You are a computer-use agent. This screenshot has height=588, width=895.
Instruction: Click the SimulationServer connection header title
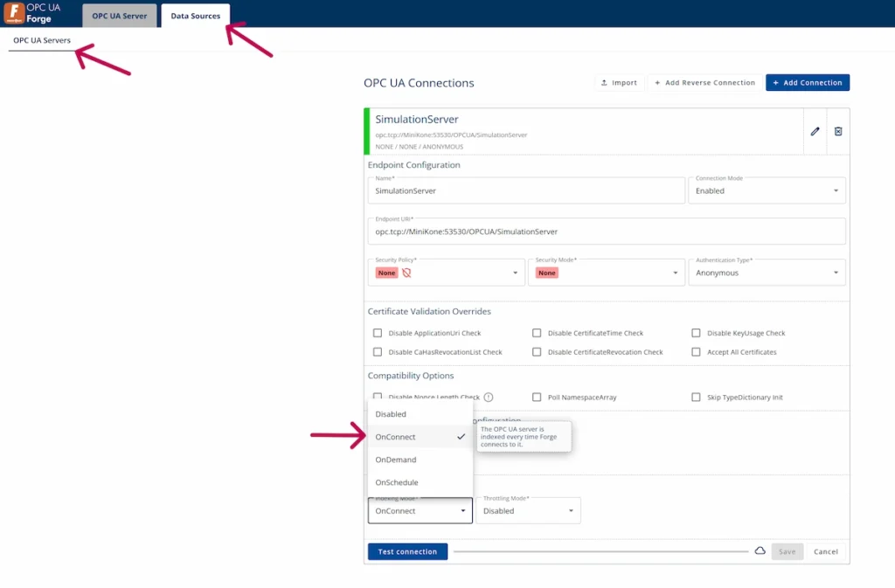(x=417, y=119)
